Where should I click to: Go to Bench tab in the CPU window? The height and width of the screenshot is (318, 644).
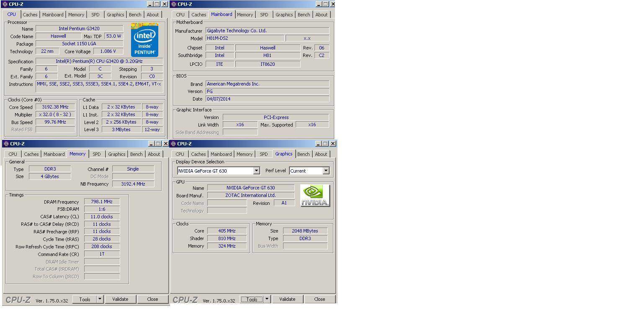pos(135,15)
